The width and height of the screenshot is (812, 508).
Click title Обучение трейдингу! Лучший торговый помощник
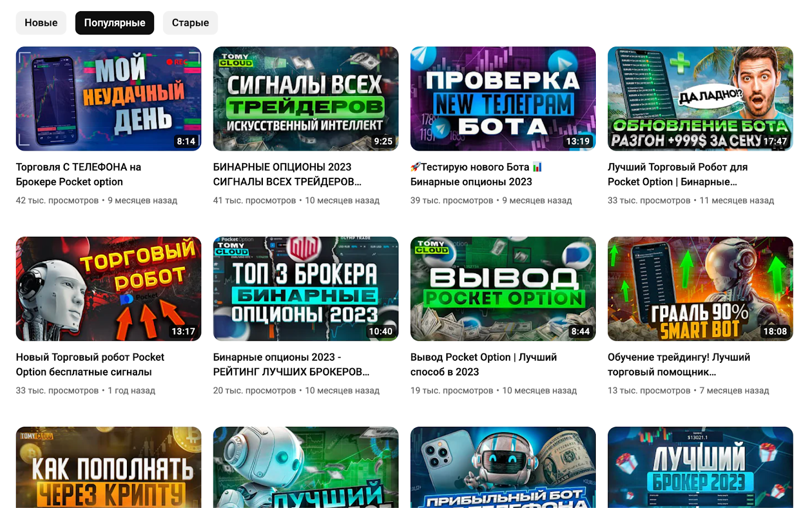(679, 364)
